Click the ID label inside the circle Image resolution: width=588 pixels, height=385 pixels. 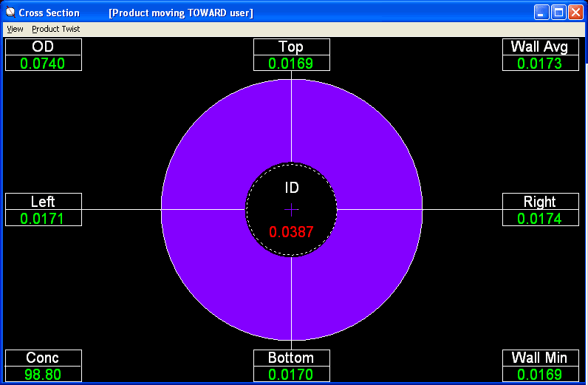[x=291, y=188]
